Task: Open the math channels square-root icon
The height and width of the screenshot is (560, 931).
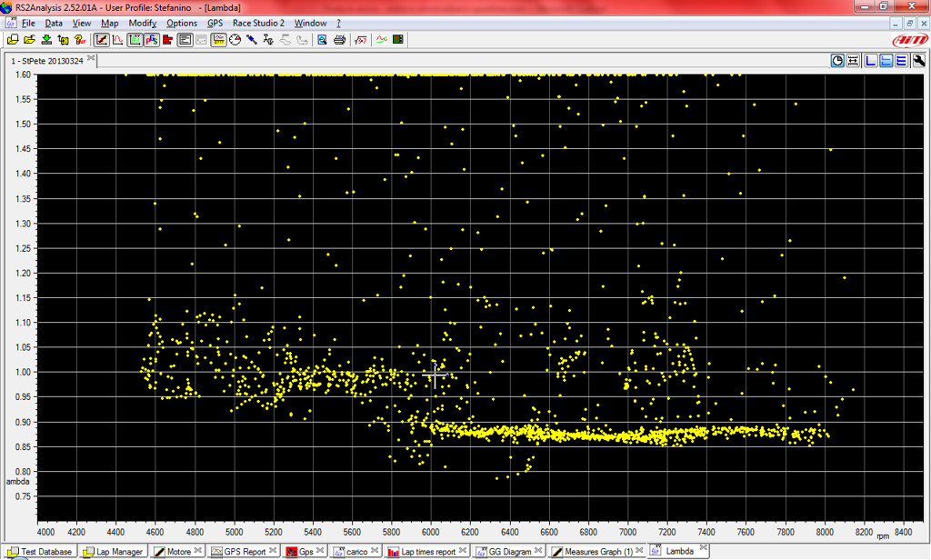Action: [x=360, y=40]
